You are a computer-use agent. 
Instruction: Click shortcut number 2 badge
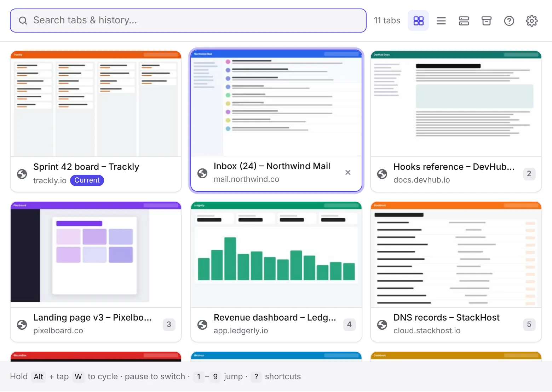(x=529, y=174)
